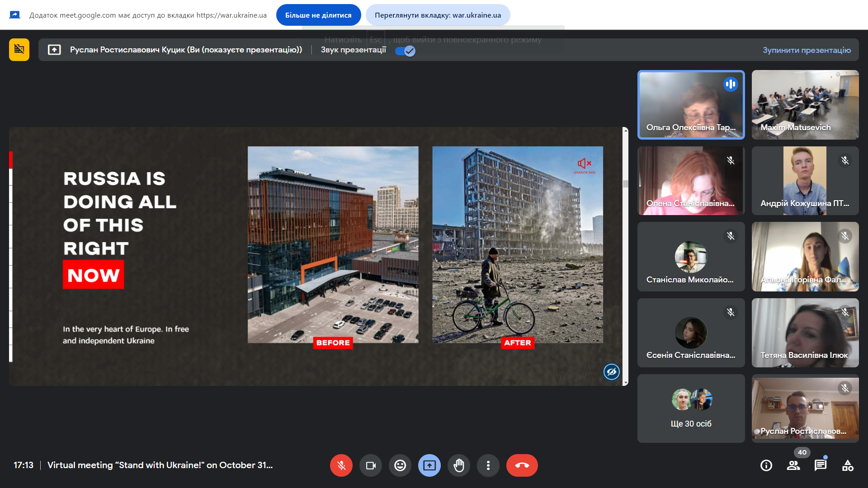Expand the tile showing 30 more people
This screenshot has height=488, width=868.
tap(691, 408)
